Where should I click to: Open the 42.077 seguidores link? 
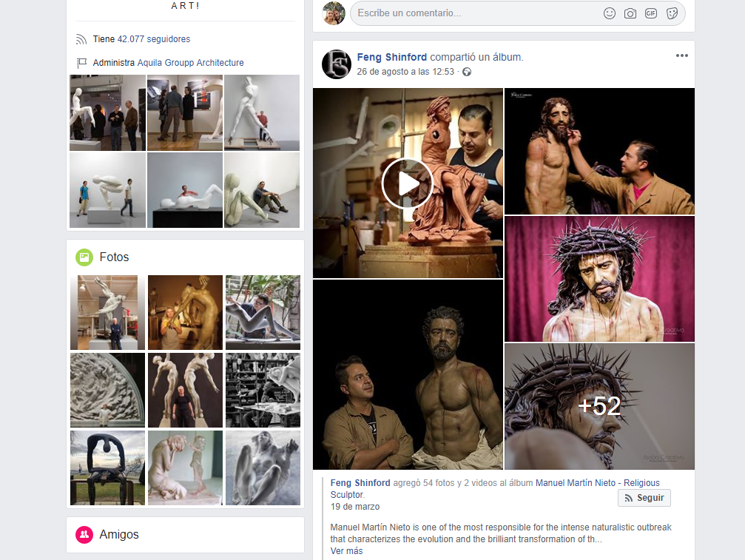(153, 39)
